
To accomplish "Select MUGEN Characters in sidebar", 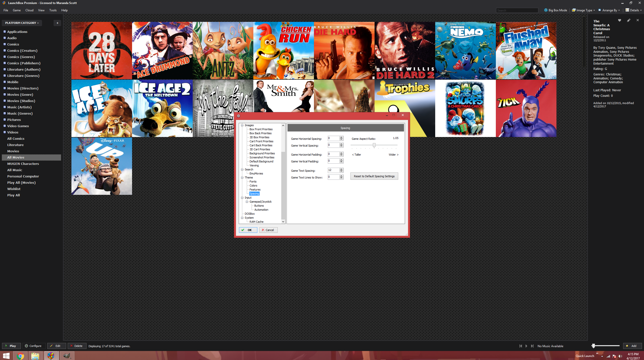I will (x=23, y=164).
